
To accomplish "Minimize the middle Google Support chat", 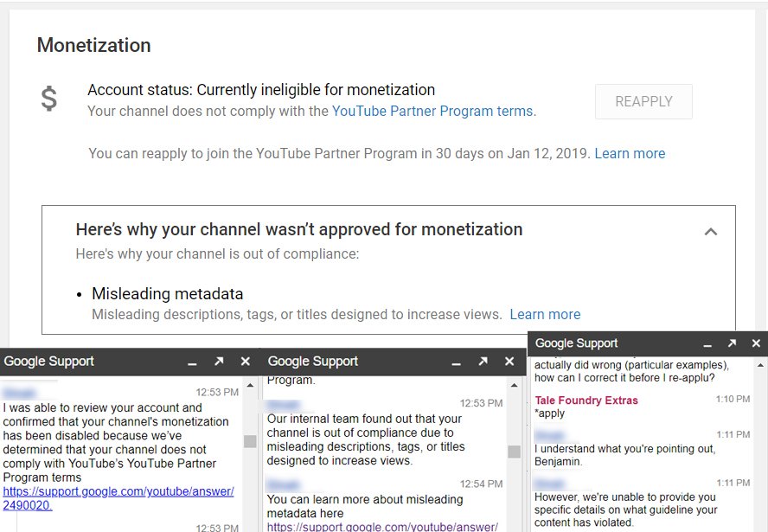I will click(456, 363).
